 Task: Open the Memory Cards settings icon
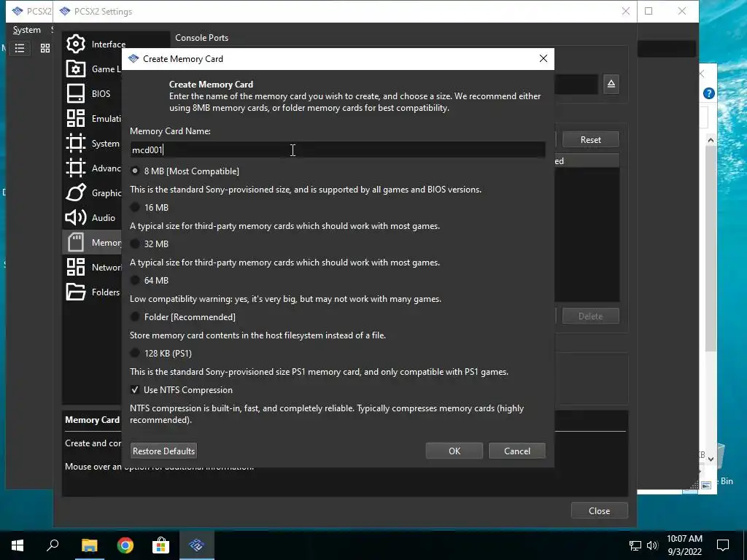point(76,242)
